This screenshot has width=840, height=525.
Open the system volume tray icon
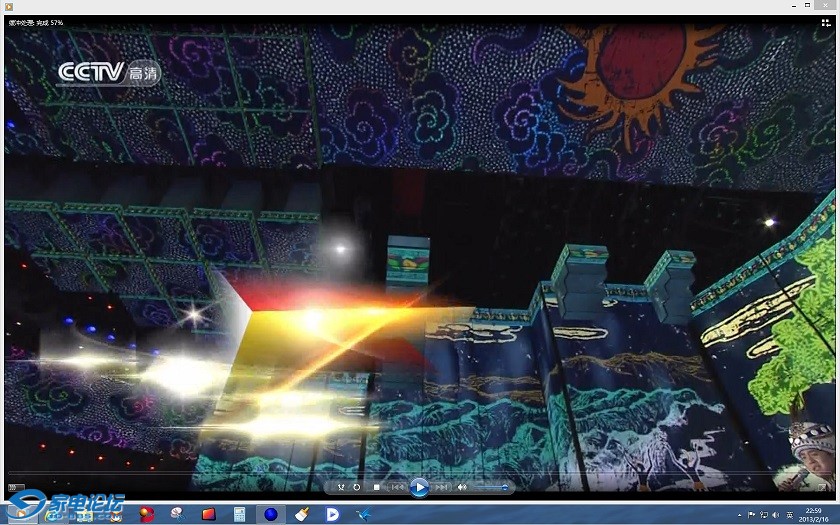pos(775,515)
